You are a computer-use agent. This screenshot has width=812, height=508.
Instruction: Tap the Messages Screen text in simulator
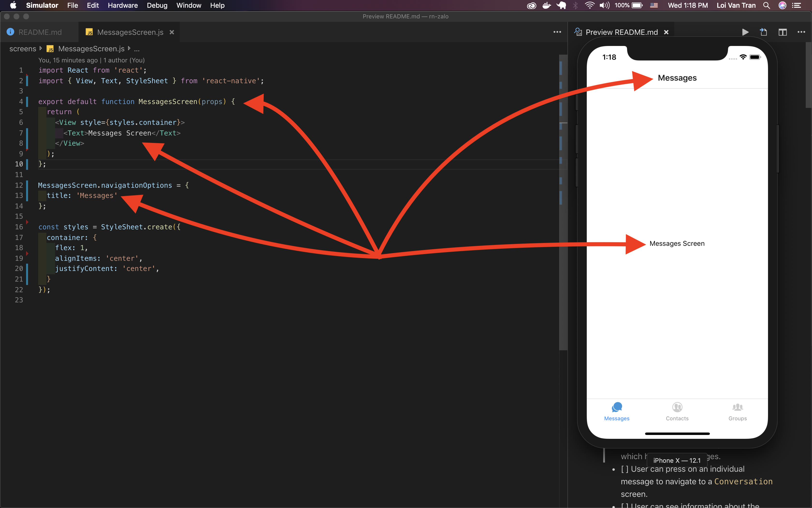pyautogui.click(x=677, y=244)
